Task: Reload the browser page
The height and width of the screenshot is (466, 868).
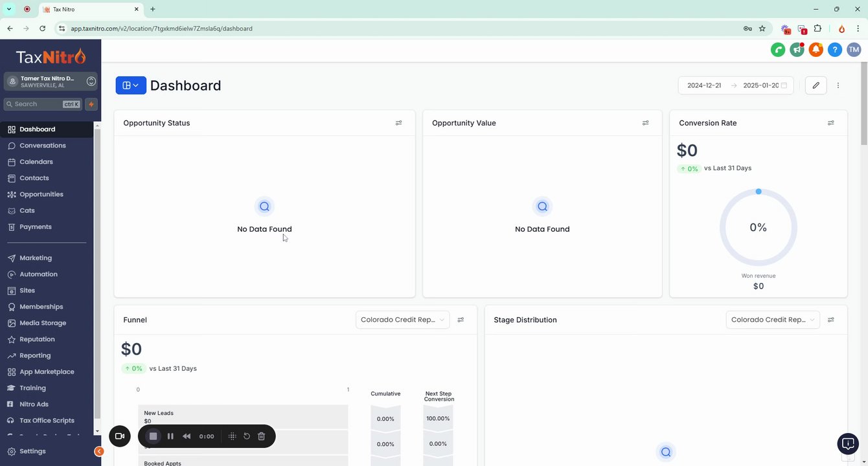Action: pyautogui.click(x=43, y=28)
